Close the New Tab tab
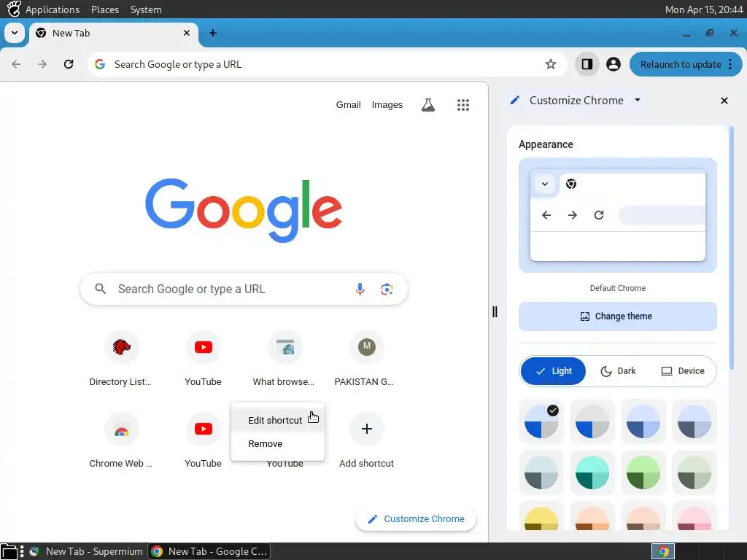 tap(187, 33)
